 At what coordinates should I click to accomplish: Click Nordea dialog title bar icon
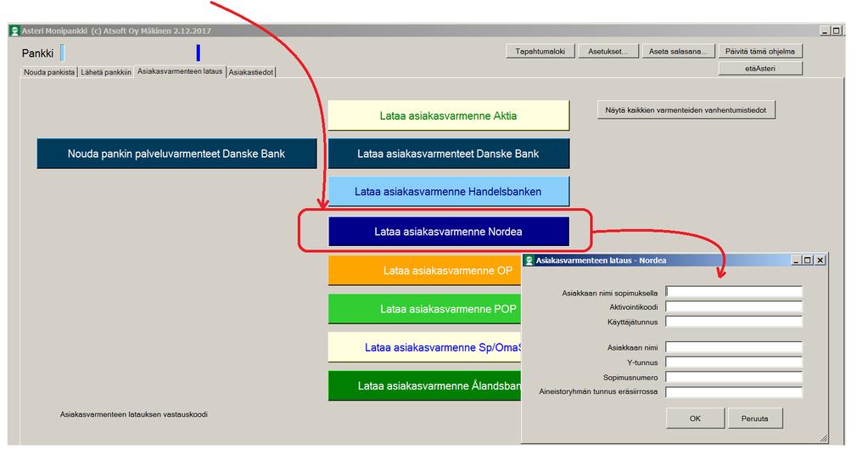click(x=529, y=261)
